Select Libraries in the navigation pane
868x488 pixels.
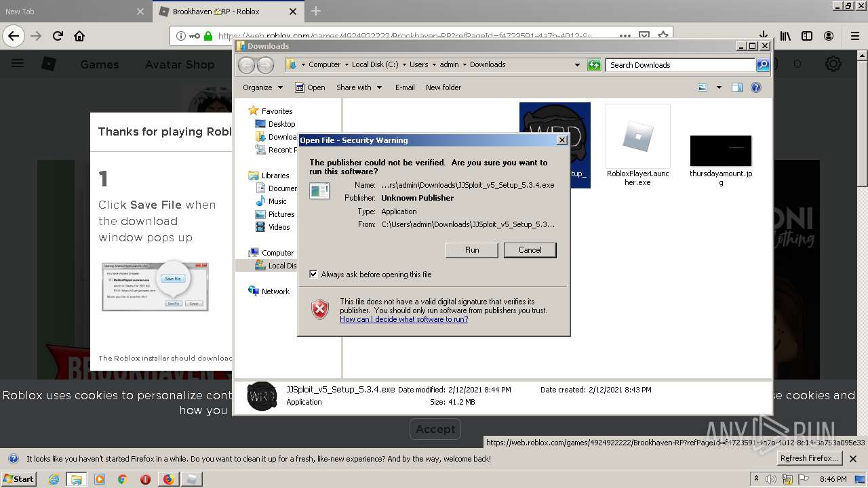pyautogui.click(x=275, y=176)
